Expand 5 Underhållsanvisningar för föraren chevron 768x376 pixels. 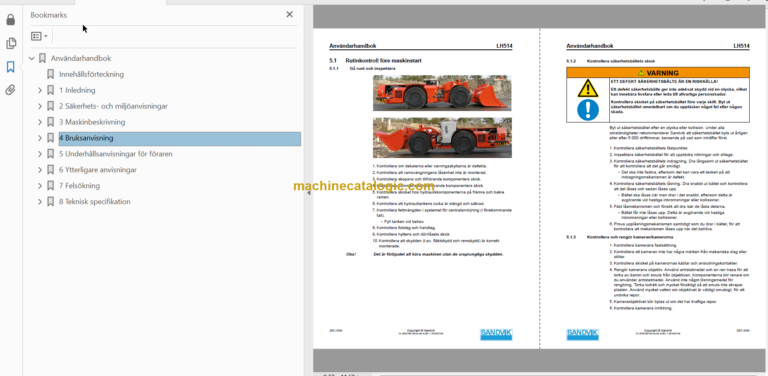40,154
